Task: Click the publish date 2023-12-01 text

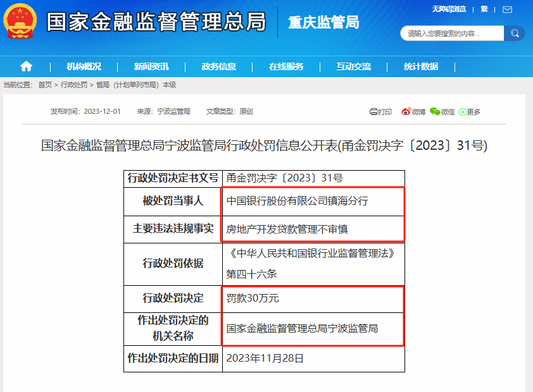Action: pyautogui.click(x=102, y=111)
